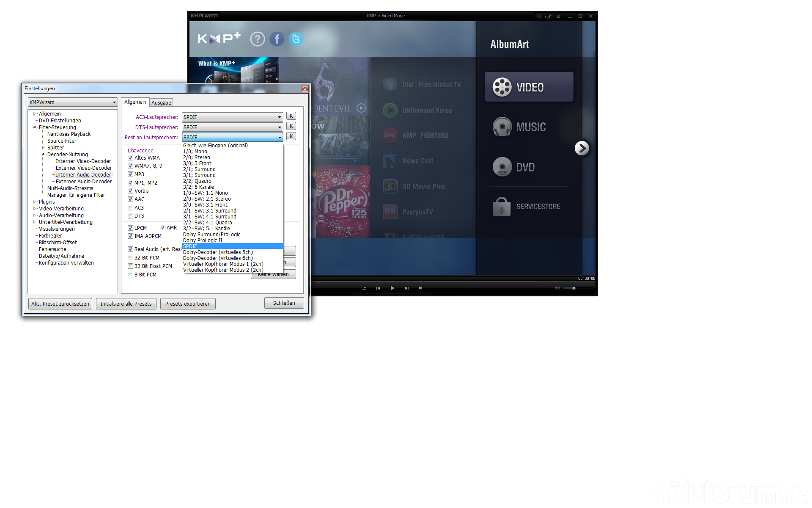Expand the Allgemein tree node
The image size is (812, 508).
pos(35,113)
